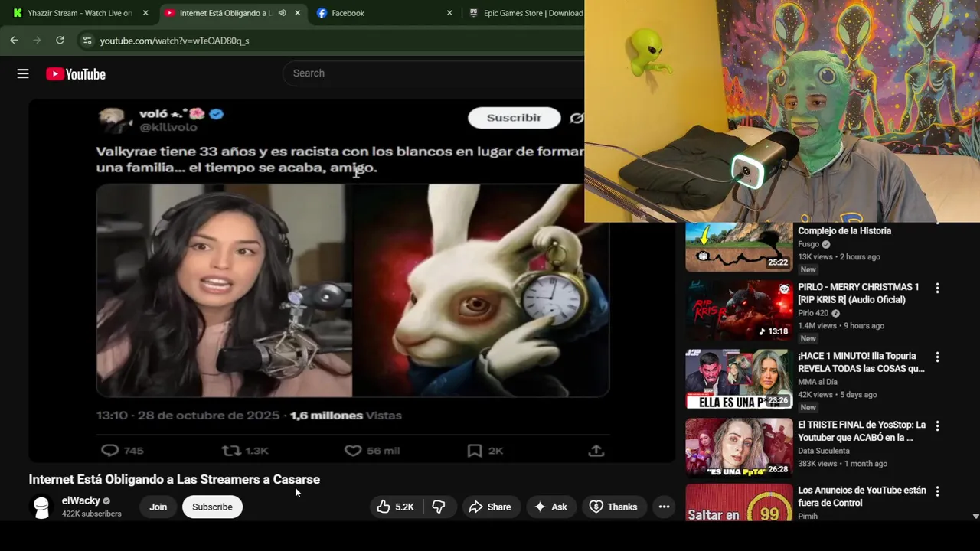
Task: Click the verified badge beside elWacky name
Action: coord(106,501)
